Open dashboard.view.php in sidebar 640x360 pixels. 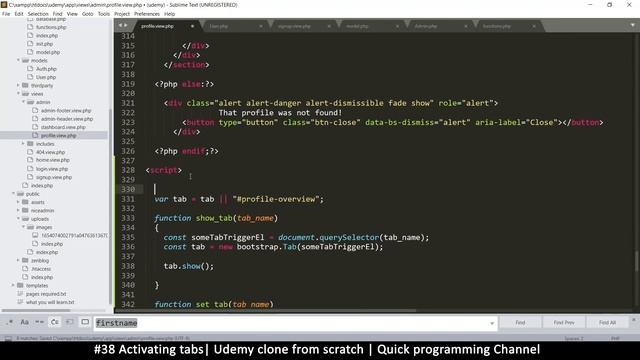pos(63,127)
